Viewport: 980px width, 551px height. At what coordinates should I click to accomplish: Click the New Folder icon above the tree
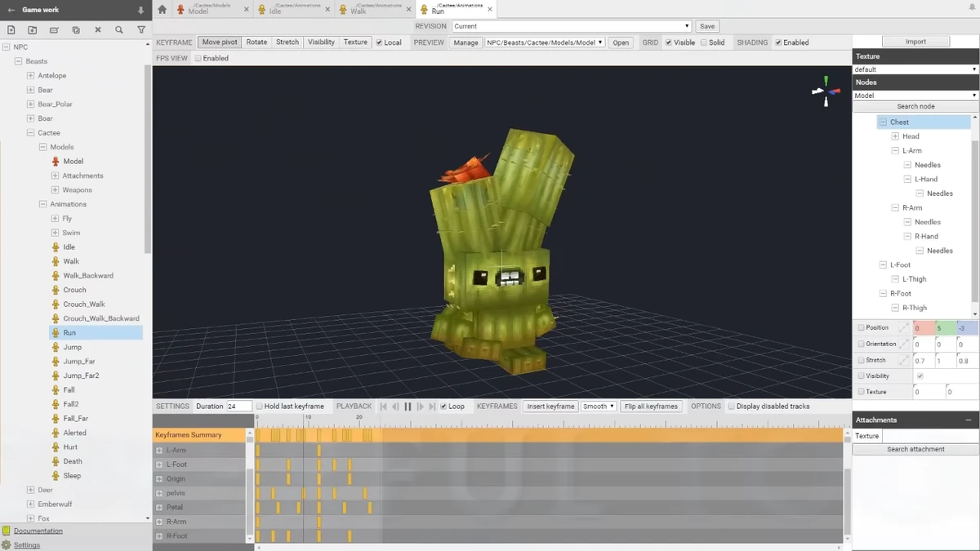point(32,29)
